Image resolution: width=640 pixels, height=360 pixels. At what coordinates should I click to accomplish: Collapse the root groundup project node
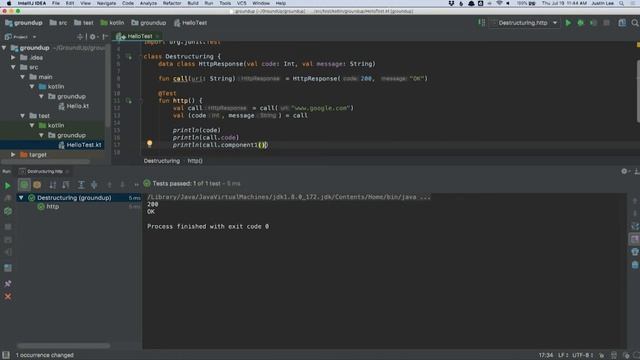point(4,48)
